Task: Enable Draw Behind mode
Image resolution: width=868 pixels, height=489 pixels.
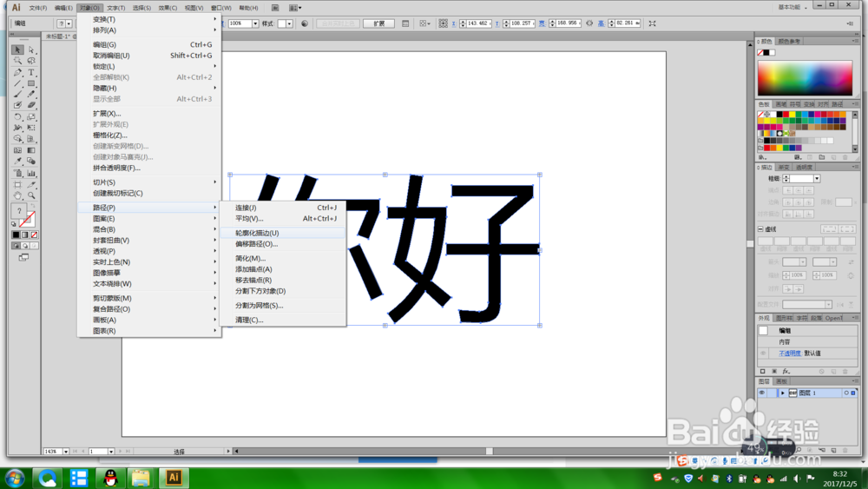Action: [25, 246]
